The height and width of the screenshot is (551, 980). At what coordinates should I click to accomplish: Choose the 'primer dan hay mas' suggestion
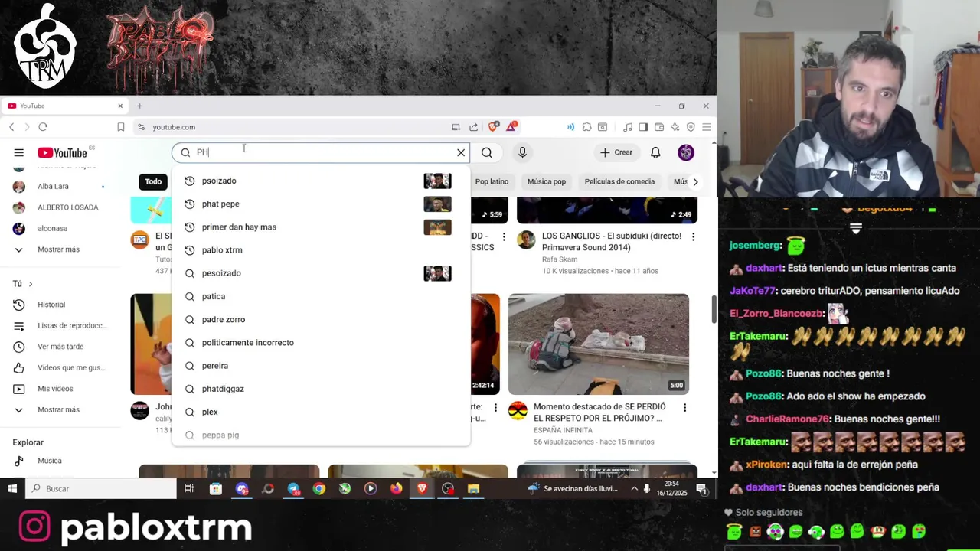coord(320,227)
